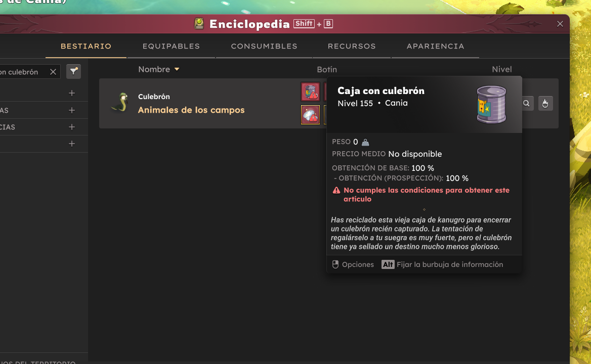This screenshot has width=591, height=364.
Task: Click the weight icon next to PESO
Action: 365,142
